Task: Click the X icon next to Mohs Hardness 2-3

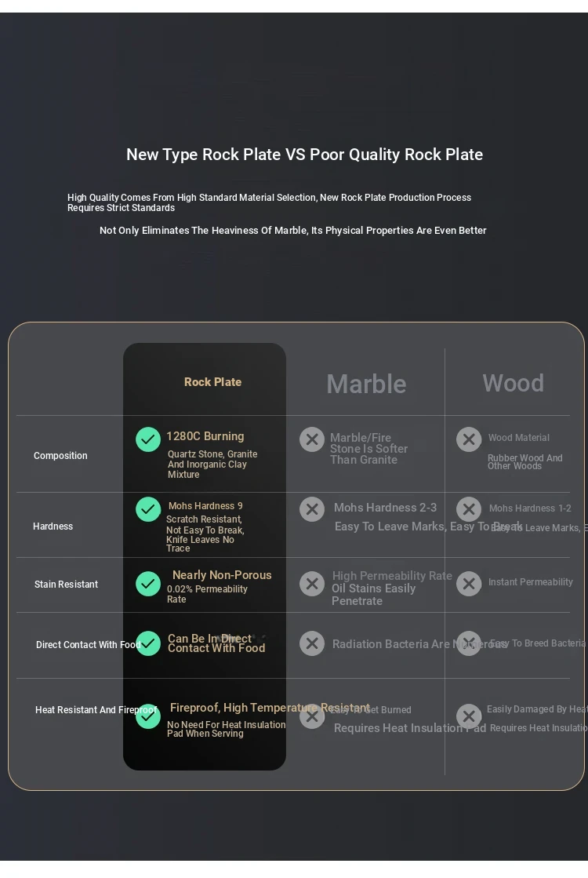Action: coord(312,509)
